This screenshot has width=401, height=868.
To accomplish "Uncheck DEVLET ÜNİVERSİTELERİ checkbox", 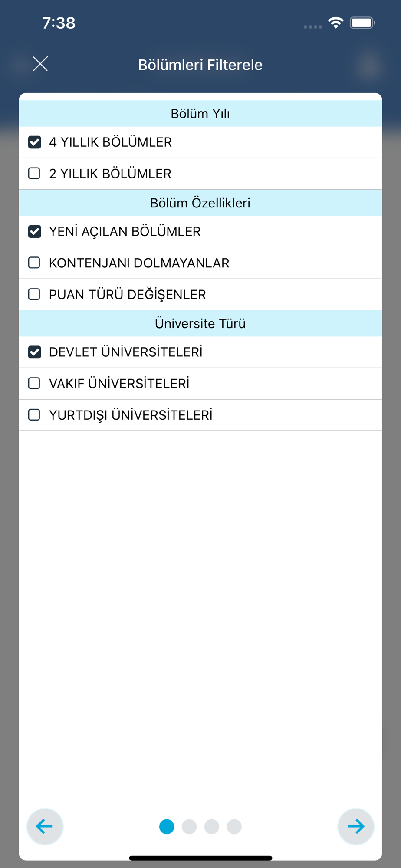I will point(34,352).
